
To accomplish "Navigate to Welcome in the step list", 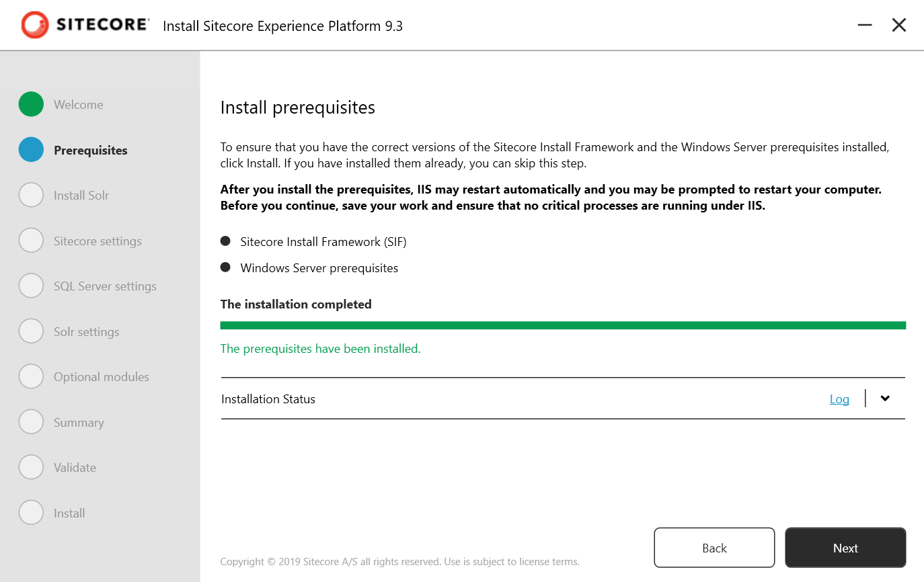I will pyautogui.click(x=78, y=104).
